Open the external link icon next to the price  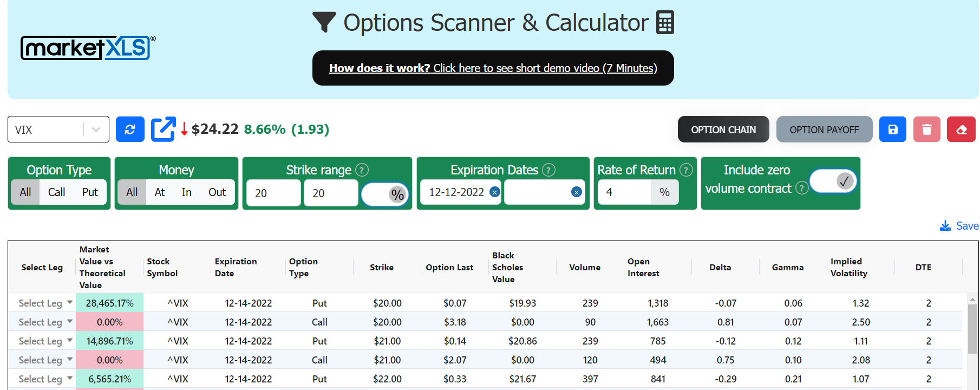tap(163, 129)
